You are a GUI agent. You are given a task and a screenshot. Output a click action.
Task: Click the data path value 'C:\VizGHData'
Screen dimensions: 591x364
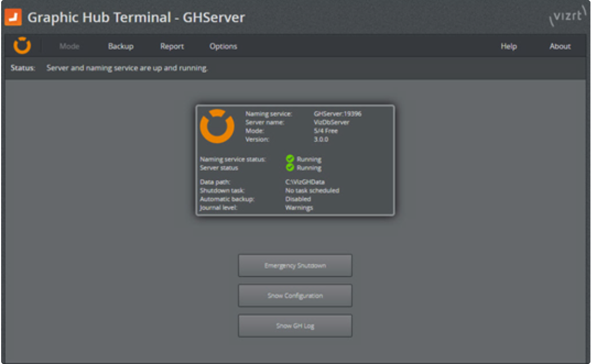coord(305,182)
